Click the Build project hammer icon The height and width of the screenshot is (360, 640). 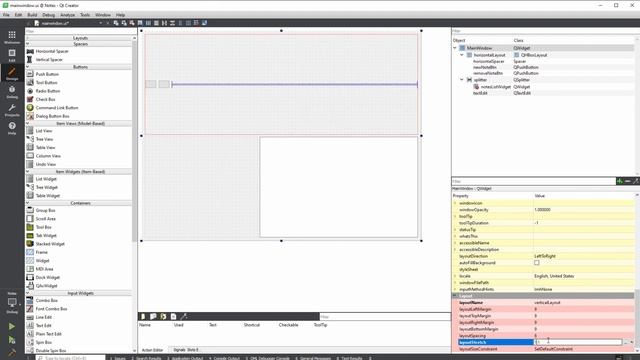(12, 352)
